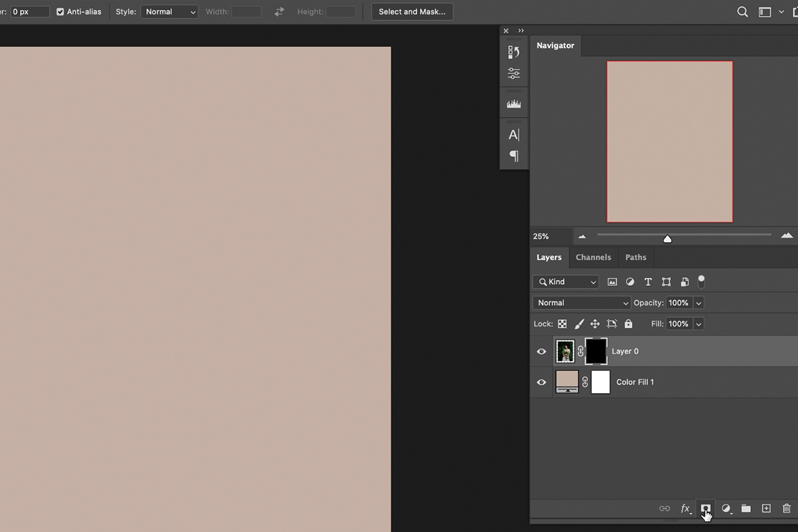Open the Histogram panel icon
The image size is (798, 532).
click(513, 102)
